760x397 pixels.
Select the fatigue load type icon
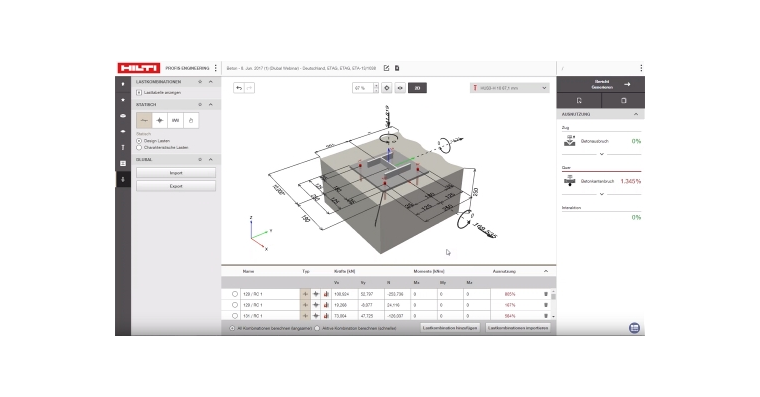175,120
